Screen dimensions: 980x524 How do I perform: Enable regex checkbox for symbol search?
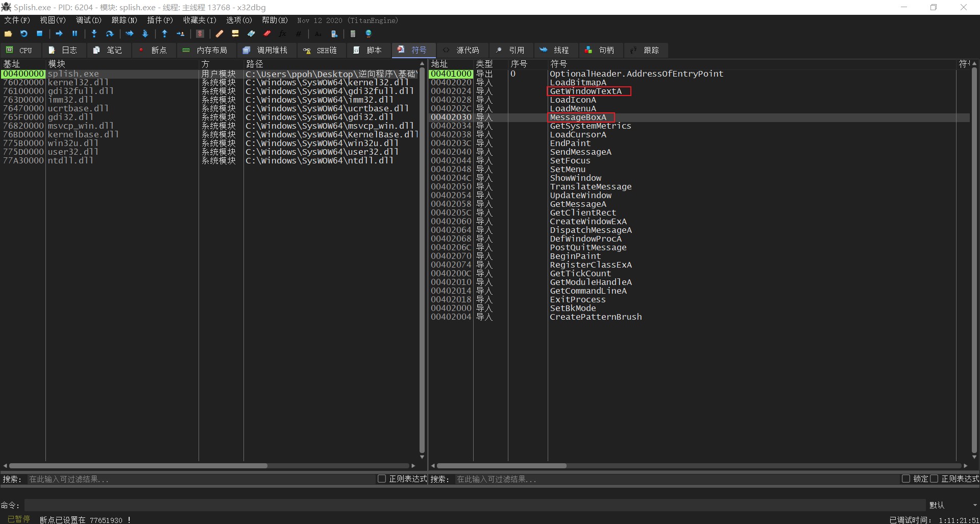point(934,479)
